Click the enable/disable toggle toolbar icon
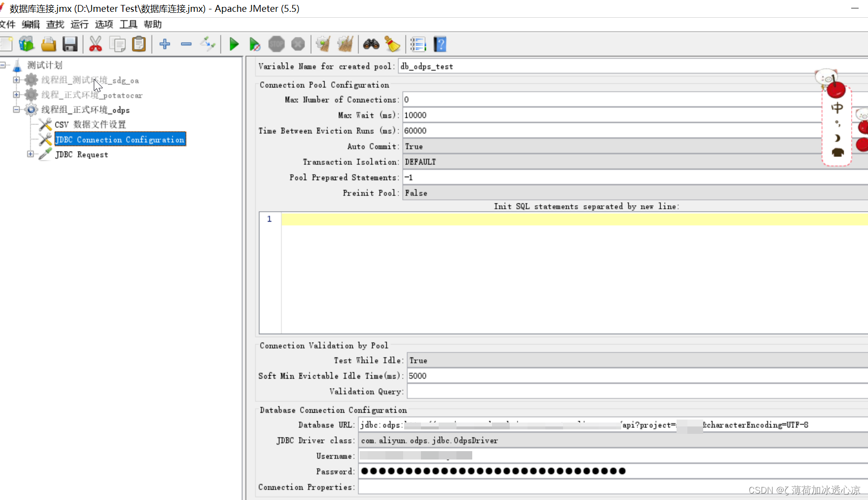This screenshot has width=868, height=500. click(x=208, y=44)
